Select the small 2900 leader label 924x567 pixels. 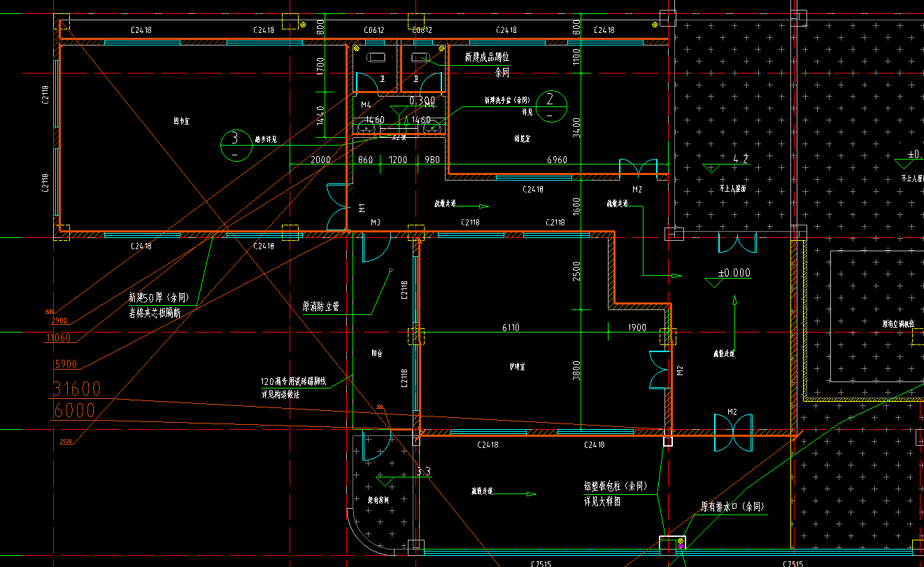pyautogui.click(x=59, y=321)
